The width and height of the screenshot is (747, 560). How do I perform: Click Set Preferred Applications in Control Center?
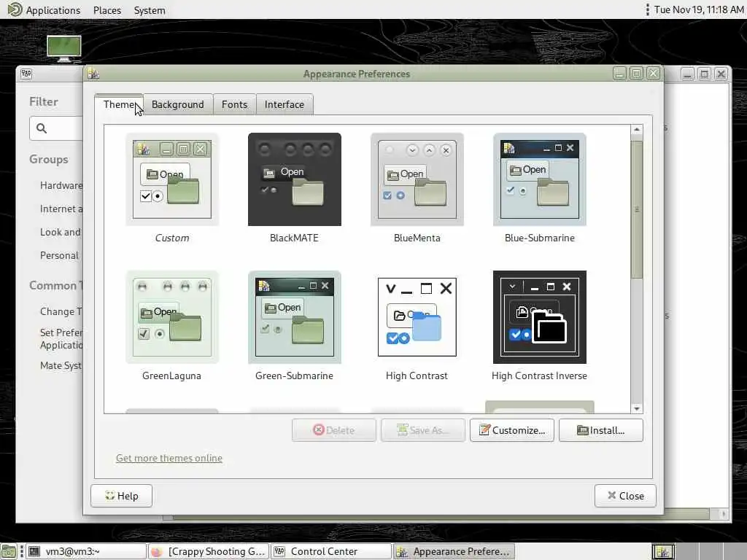61,338
